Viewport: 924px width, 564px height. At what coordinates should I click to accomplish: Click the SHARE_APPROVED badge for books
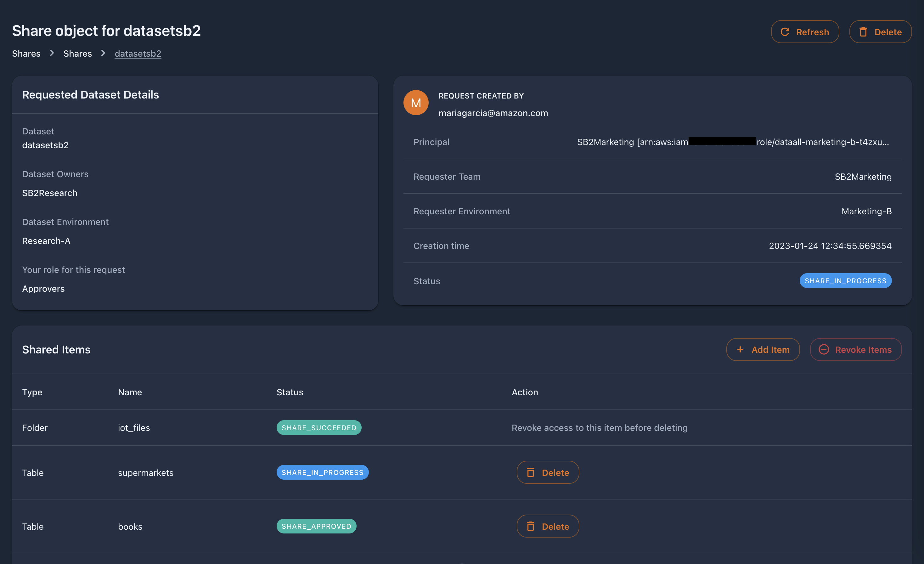(x=317, y=526)
